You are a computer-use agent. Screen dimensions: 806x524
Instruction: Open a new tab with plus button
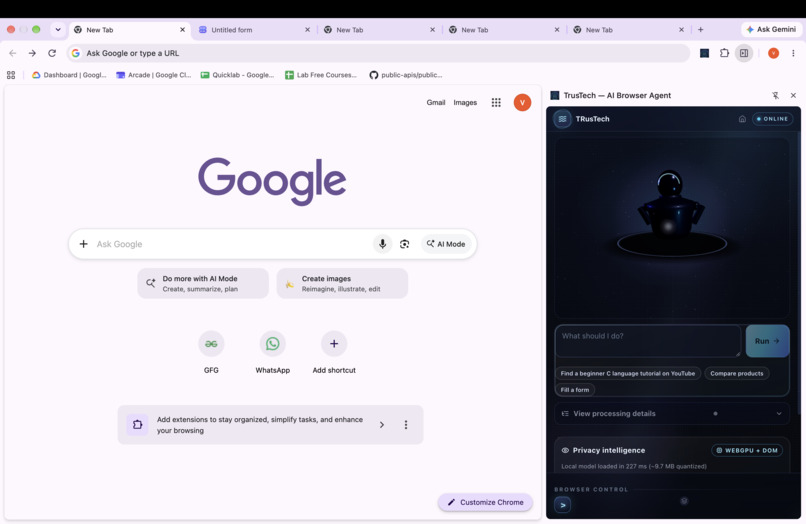pyautogui.click(x=700, y=30)
